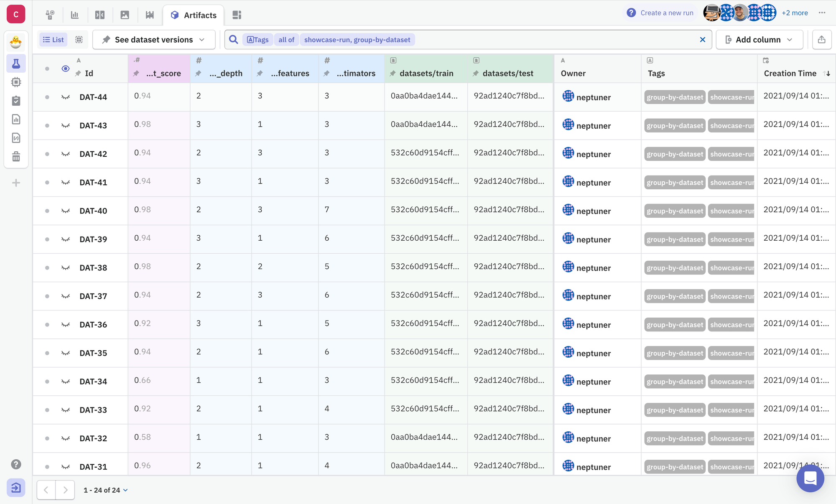Select the List view tab

click(x=53, y=40)
